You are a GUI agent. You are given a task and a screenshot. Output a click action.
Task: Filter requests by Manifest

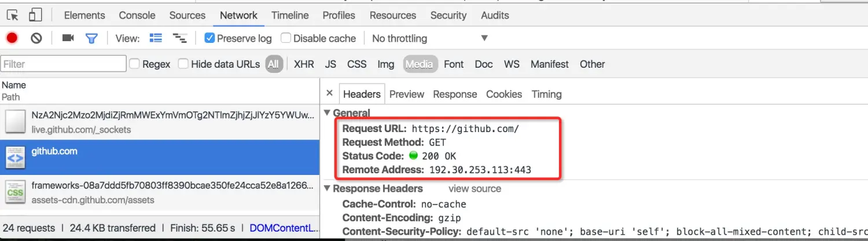550,64
